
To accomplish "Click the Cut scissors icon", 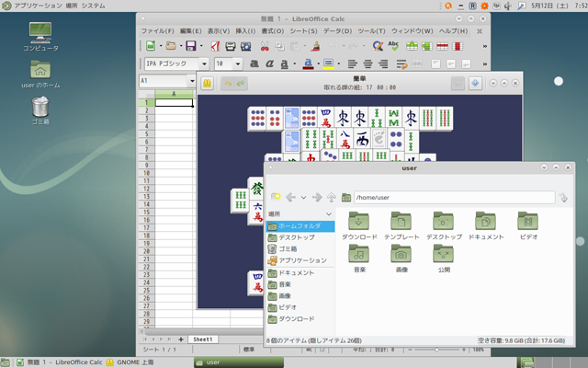I will pos(265,46).
